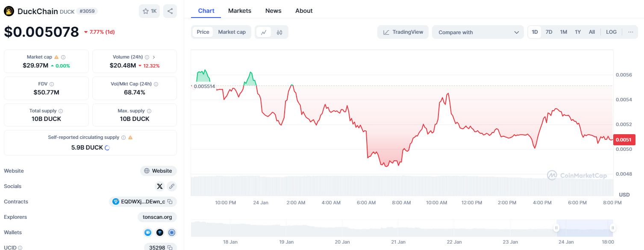Open the Compare with dropdown
The height and width of the screenshot is (250, 644).
pyautogui.click(x=478, y=32)
